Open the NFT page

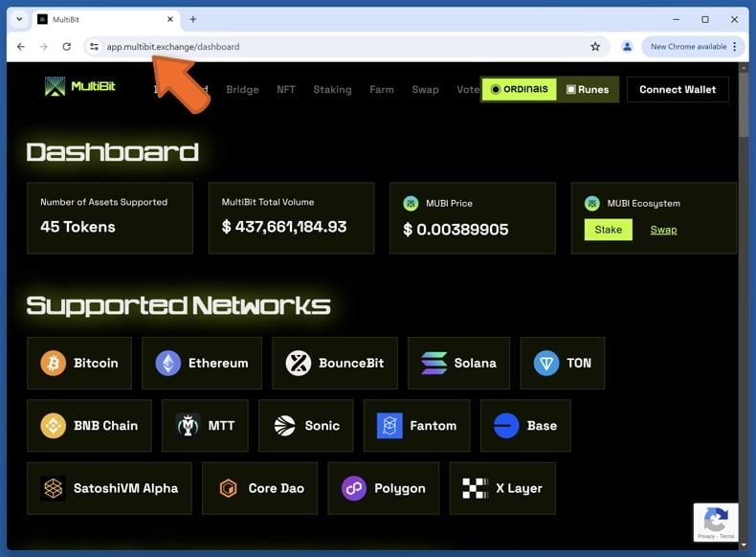click(x=285, y=89)
